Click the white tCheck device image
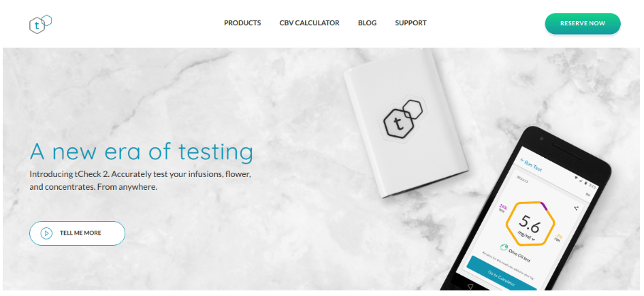The height and width of the screenshot is (296, 644). [x=404, y=123]
